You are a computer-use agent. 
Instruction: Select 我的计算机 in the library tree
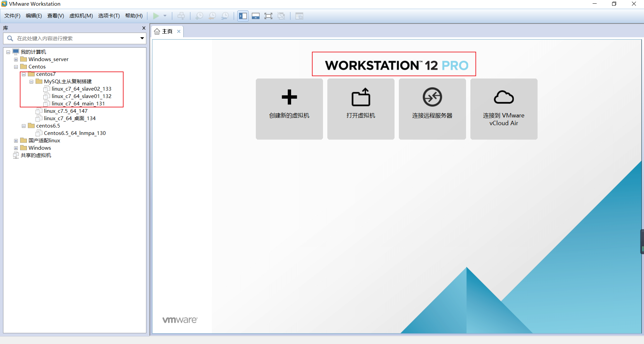33,52
